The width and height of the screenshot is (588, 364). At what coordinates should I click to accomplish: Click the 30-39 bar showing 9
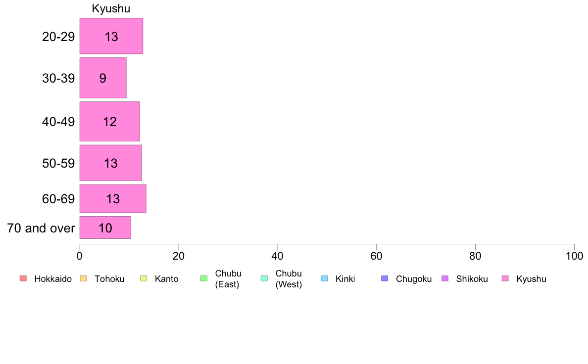pos(103,78)
